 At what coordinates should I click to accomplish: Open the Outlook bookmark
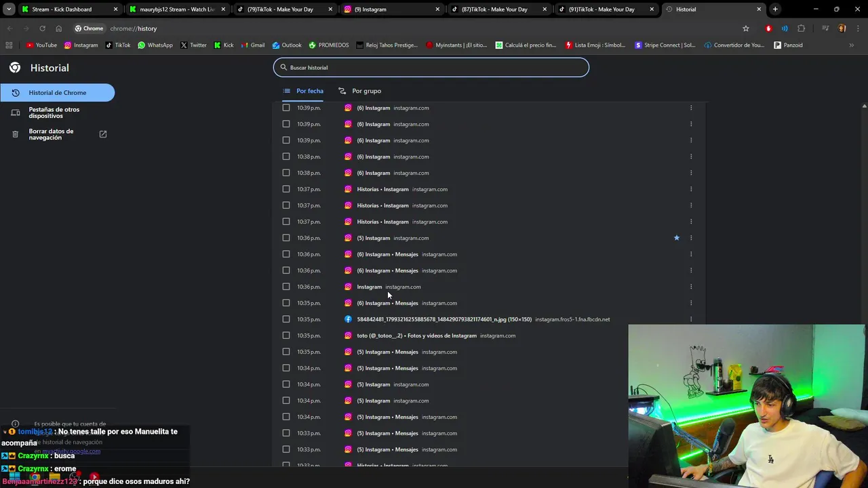point(287,45)
